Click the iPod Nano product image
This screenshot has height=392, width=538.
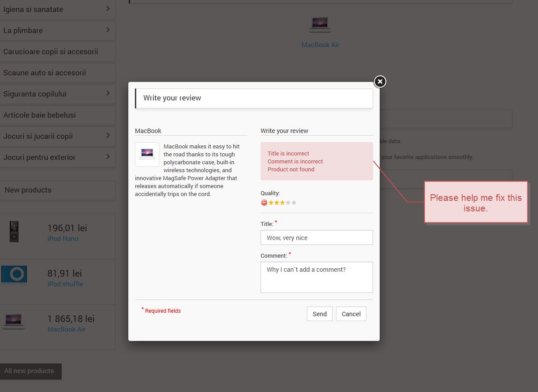click(15, 232)
